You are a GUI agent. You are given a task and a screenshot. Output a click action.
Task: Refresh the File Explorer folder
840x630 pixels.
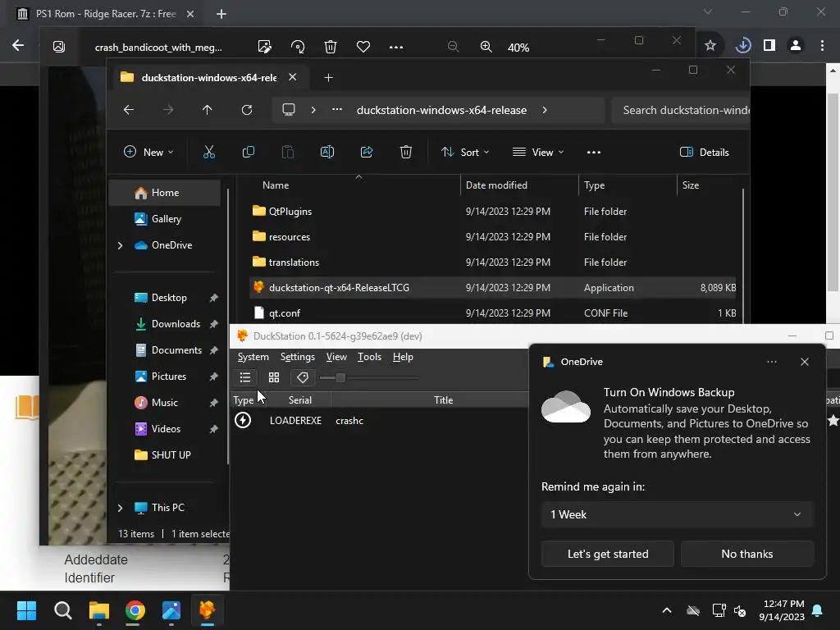tap(247, 110)
